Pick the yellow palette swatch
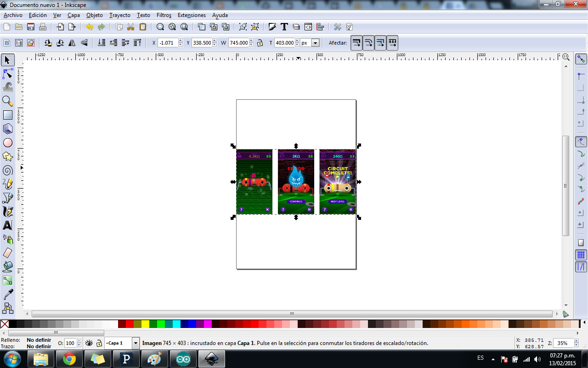The height and width of the screenshot is (368, 588). [x=145, y=324]
